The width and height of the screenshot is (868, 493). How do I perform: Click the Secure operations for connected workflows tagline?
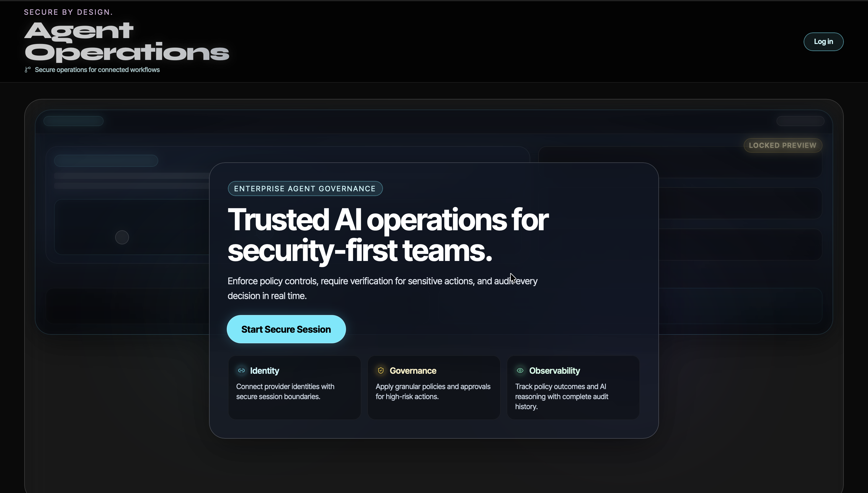point(97,70)
